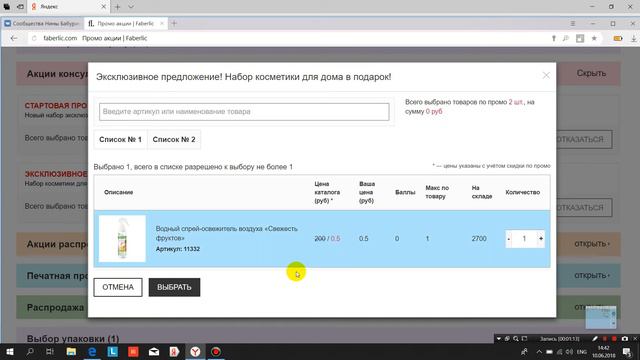Image resolution: width=640 pixels, height=360 pixels.
Task: Close the Промо акции | Faberlic tab
Action: click(x=162, y=24)
